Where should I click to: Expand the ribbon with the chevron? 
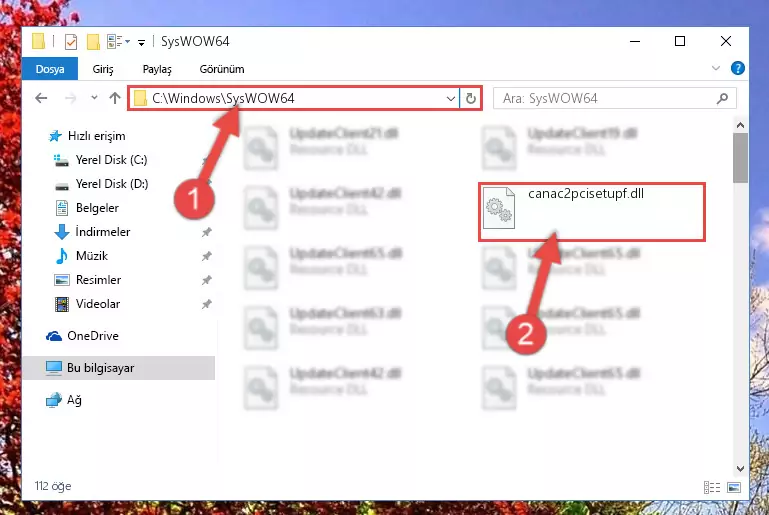[716, 68]
